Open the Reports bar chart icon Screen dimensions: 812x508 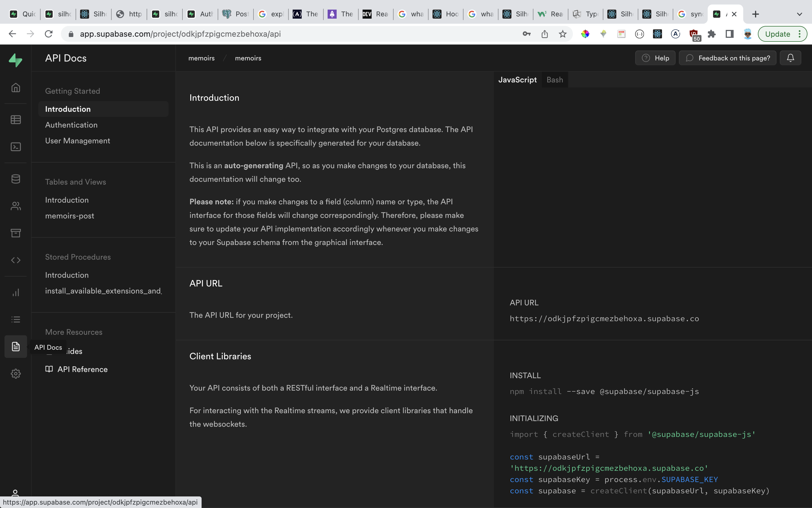16,292
